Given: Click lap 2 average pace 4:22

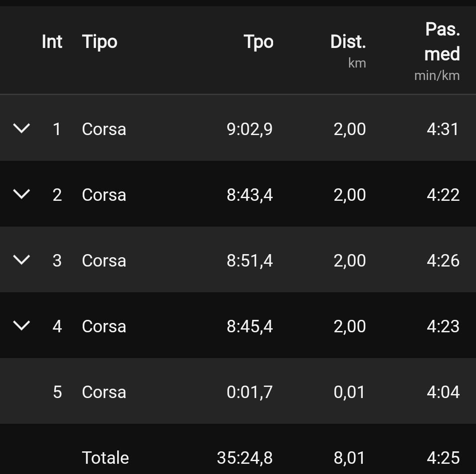Looking at the screenshot, I should [x=443, y=195].
